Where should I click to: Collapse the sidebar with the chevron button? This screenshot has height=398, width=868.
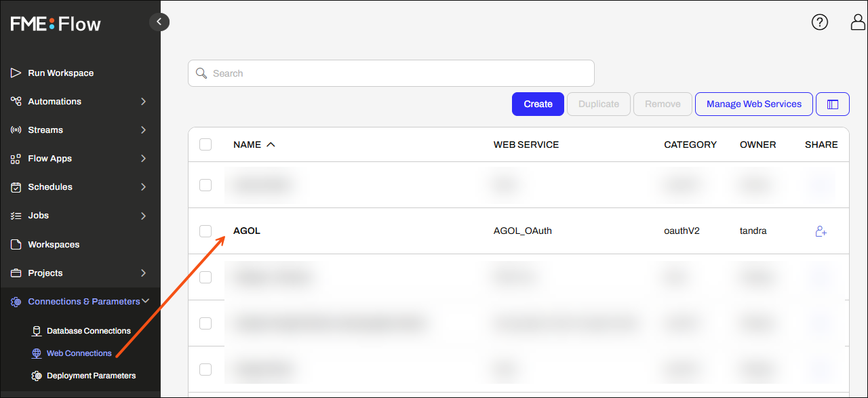(x=159, y=22)
